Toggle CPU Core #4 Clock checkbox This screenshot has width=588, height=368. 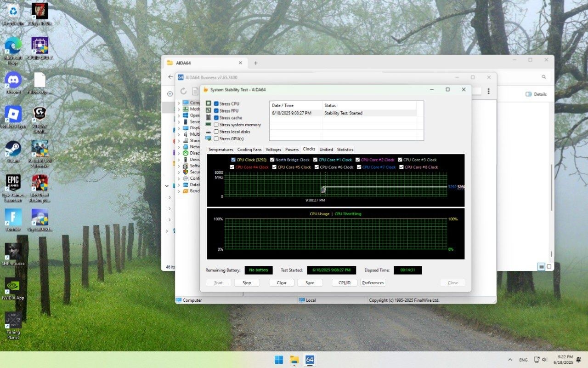(232, 167)
